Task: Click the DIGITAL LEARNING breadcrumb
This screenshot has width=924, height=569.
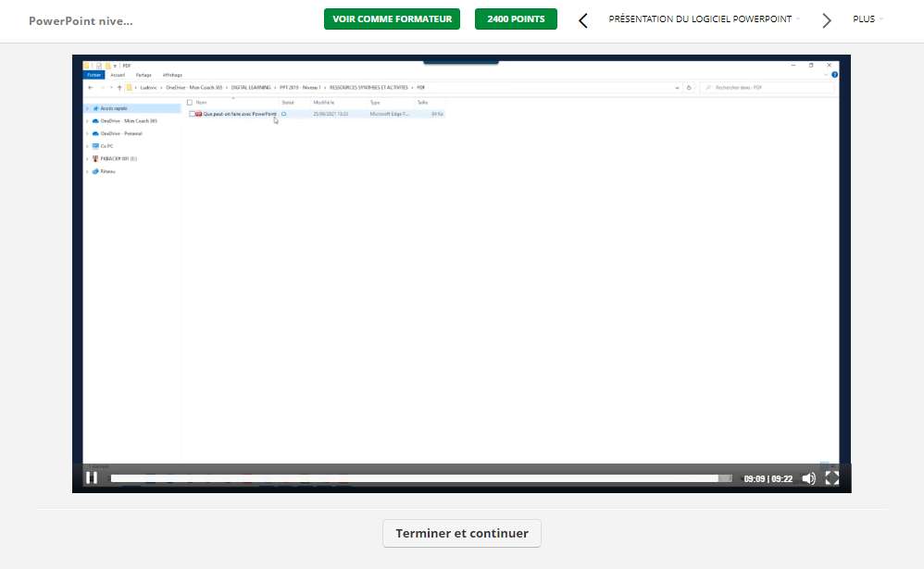Action: (251, 87)
